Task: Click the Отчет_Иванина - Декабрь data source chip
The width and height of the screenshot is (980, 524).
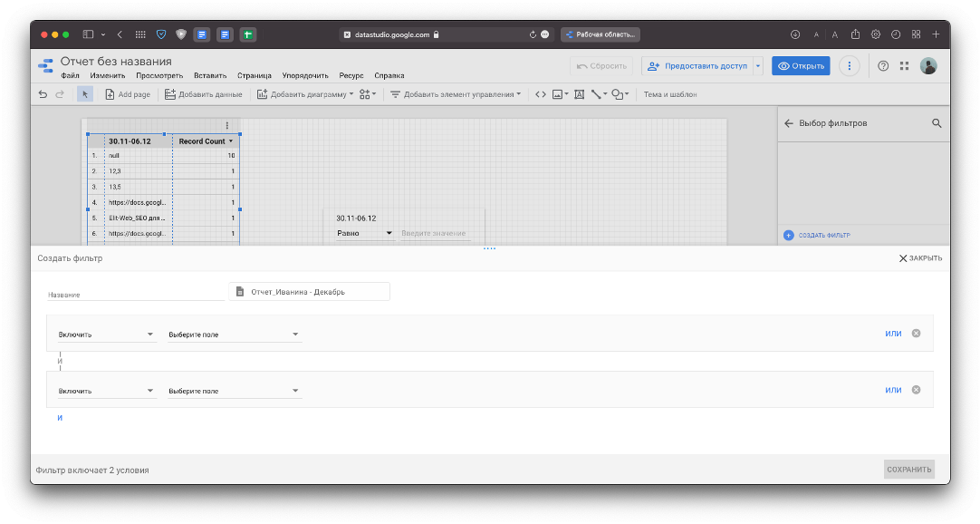Action: (x=310, y=291)
